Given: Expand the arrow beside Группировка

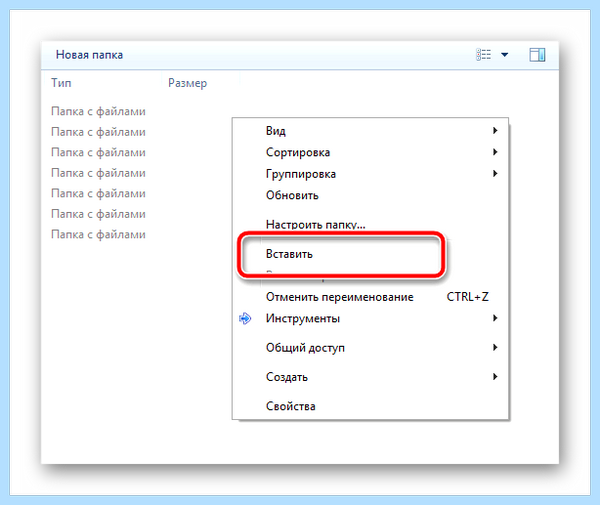Looking at the screenshot, I should pos(495,174).
